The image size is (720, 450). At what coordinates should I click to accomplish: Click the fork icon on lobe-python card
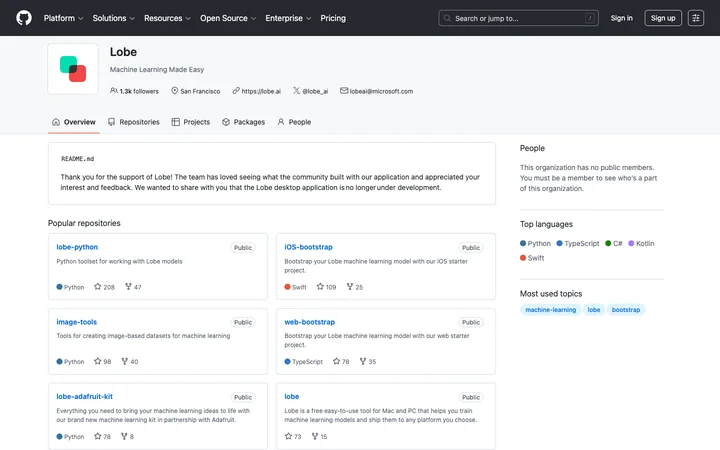pos(128,287)
